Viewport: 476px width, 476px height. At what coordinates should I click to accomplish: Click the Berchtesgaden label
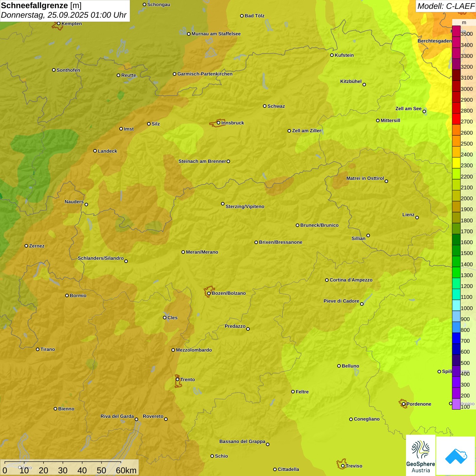tap(435, 41)
